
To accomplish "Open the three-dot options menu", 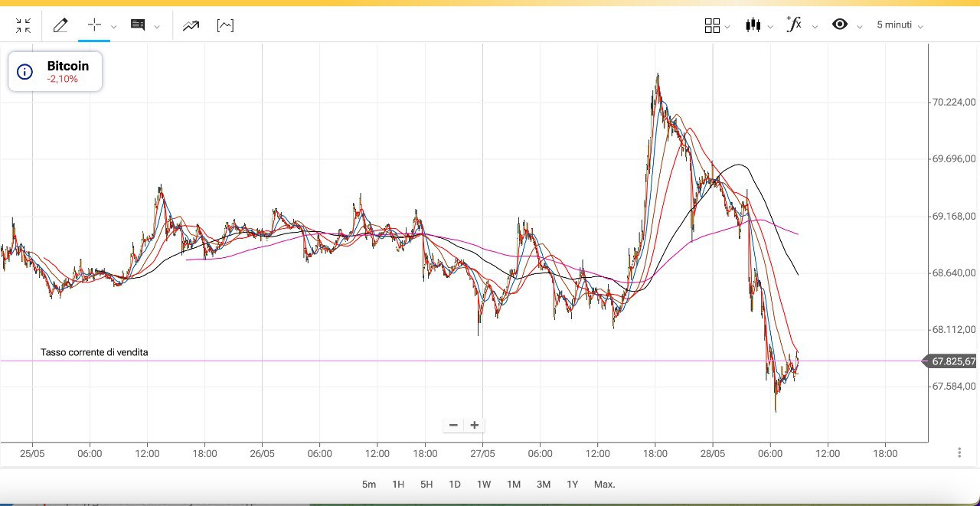I will tap(959, 452).
